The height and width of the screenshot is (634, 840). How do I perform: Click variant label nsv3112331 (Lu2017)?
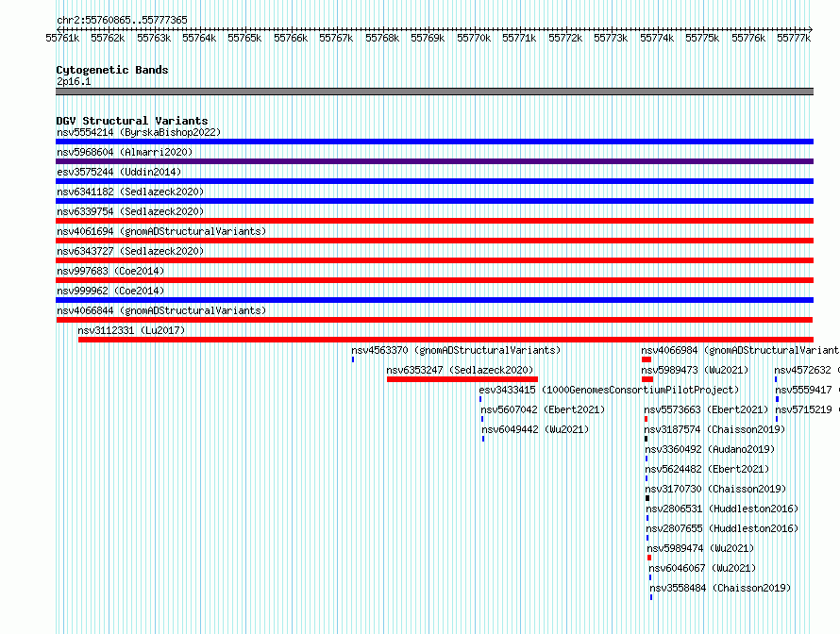click(131, 330)
